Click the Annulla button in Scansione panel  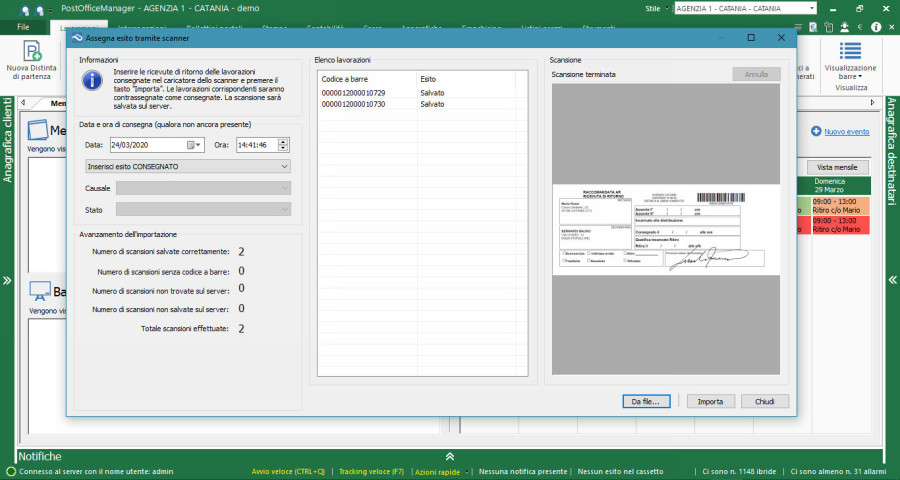point(757,75)
